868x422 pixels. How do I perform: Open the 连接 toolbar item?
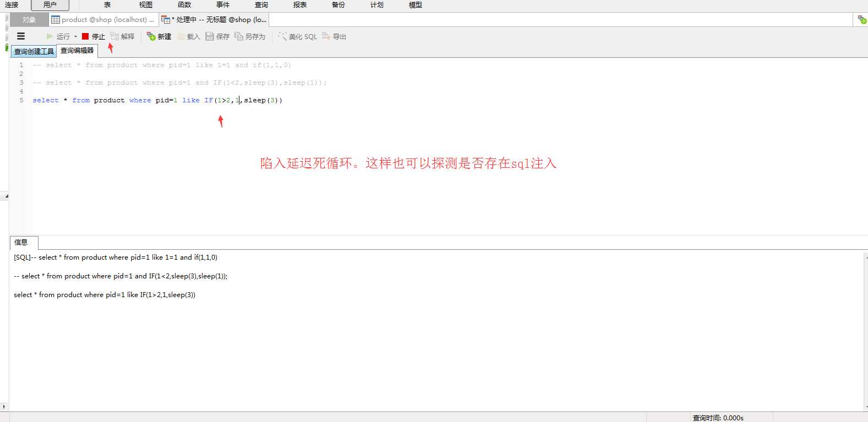(x=12, y=5)
